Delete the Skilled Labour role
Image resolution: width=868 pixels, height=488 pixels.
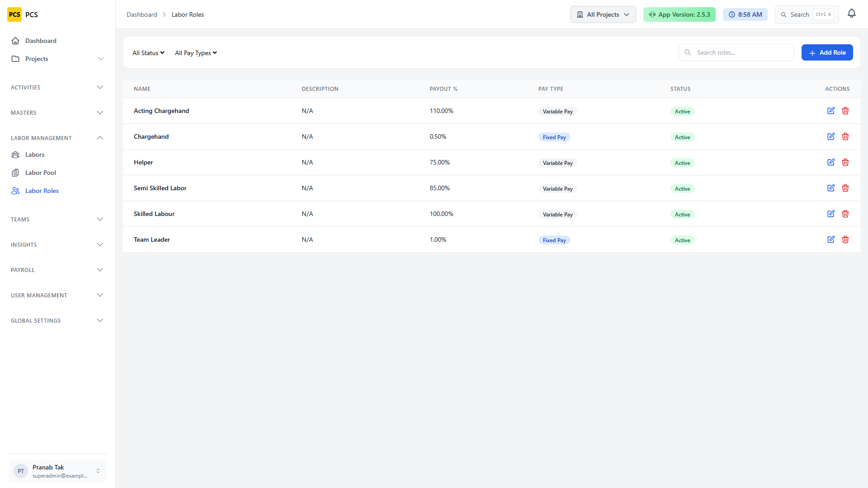click(845, 214)
